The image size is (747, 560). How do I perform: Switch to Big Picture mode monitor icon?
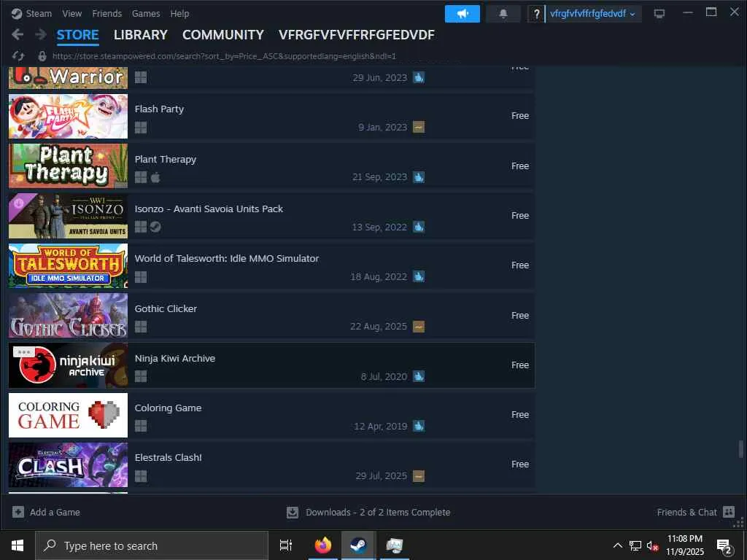[659, 14]
